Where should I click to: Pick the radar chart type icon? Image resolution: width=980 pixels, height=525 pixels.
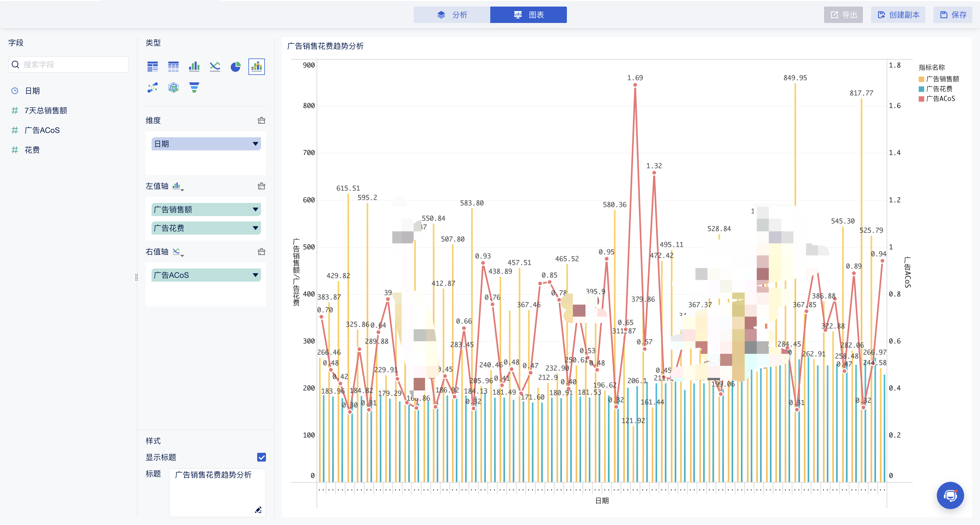pos(173,87)
